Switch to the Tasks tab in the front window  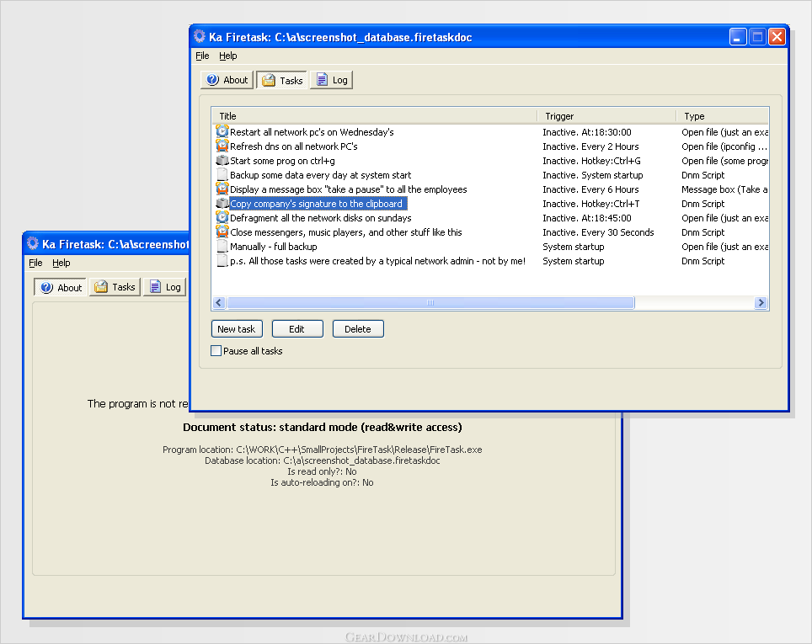pyautogui.click(x=282, y=80)
